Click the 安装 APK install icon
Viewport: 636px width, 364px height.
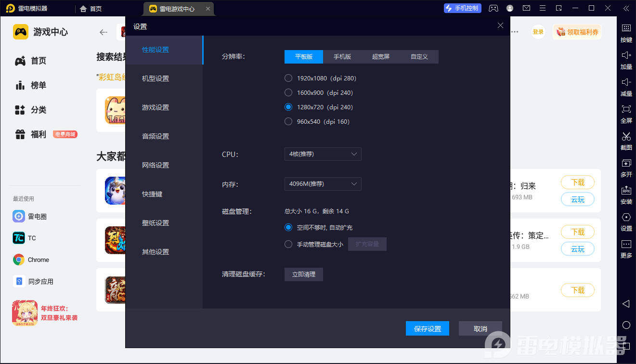pos(626,190)
